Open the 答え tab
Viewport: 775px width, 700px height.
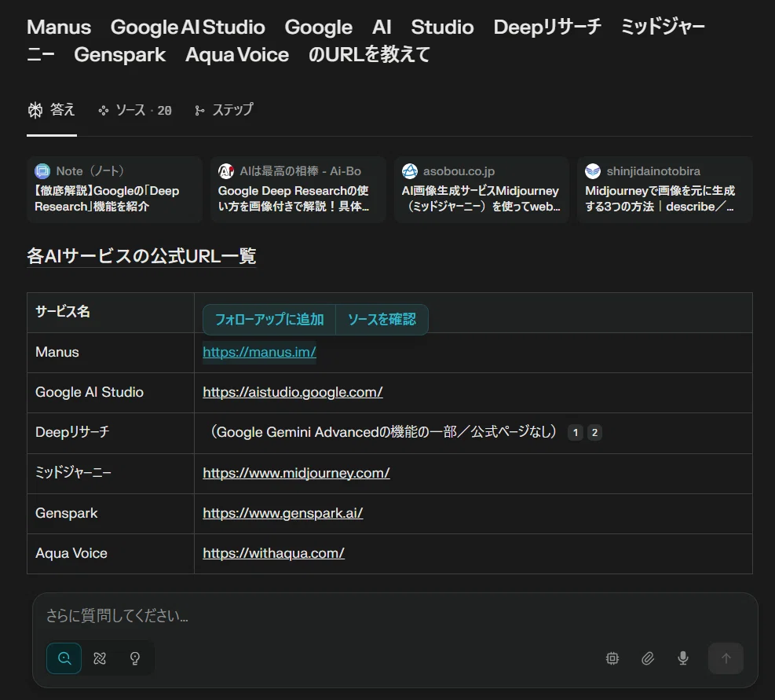pyautogui.click(x=52, y=110)
